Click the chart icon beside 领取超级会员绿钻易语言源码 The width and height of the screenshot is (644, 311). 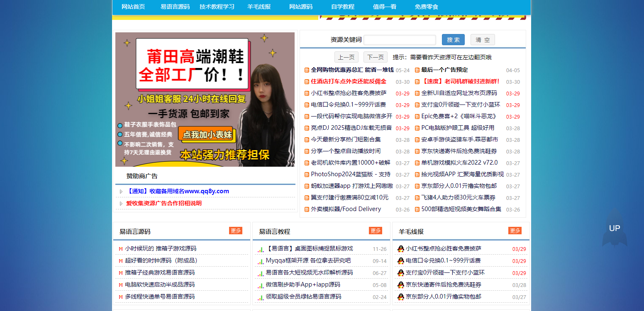[x=261, y=297]
